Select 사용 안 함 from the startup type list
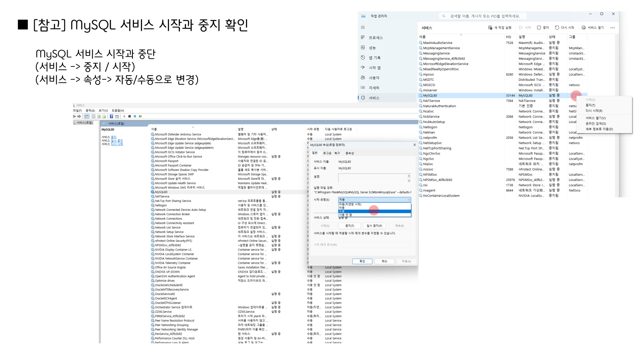Viewport: 644px width, 362px height. tap(374, 215)
